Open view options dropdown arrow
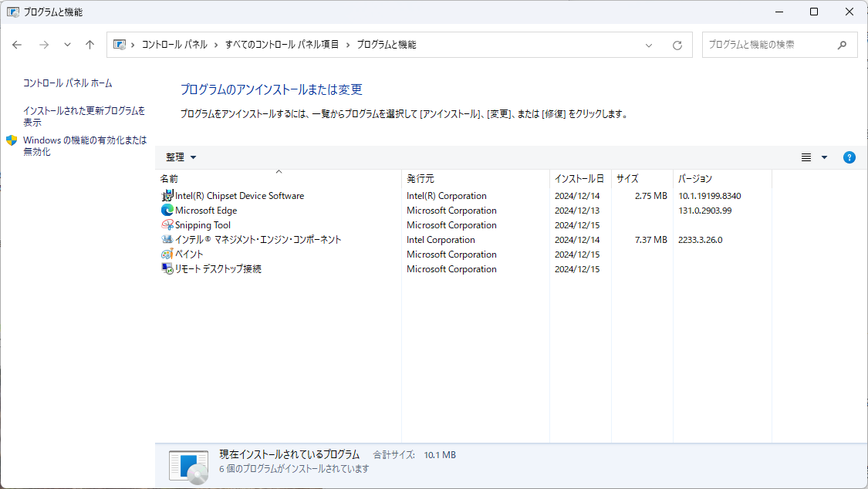The width and height of the screenshot is (868, 489). (x=824, y=157)
